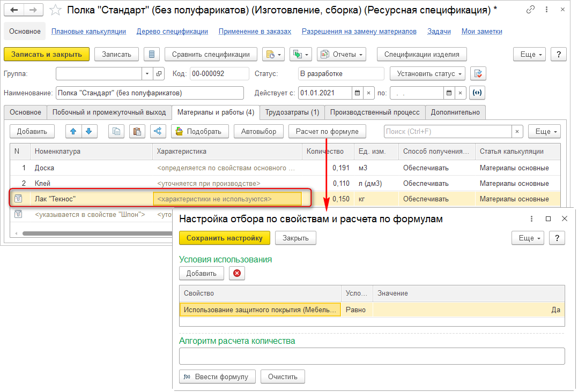Click the move row down arrow
This screenshot has height=392, width=578.
pos(88,131)
